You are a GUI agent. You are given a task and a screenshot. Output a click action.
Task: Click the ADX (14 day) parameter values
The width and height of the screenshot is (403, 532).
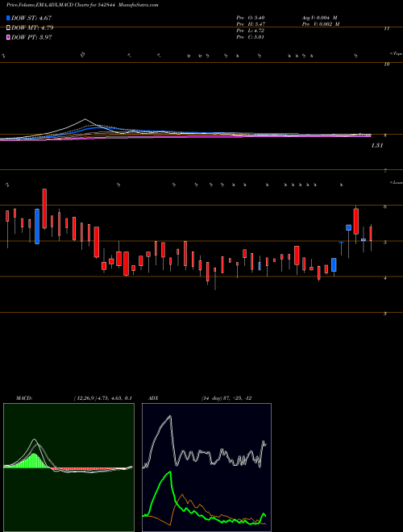(226, 398)
